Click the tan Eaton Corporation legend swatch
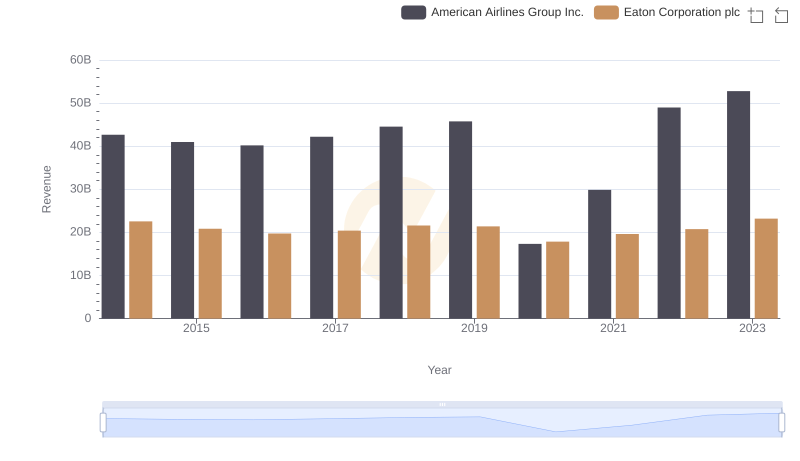The height and width of the screenshot is (461, 800). tap(606, 12)
